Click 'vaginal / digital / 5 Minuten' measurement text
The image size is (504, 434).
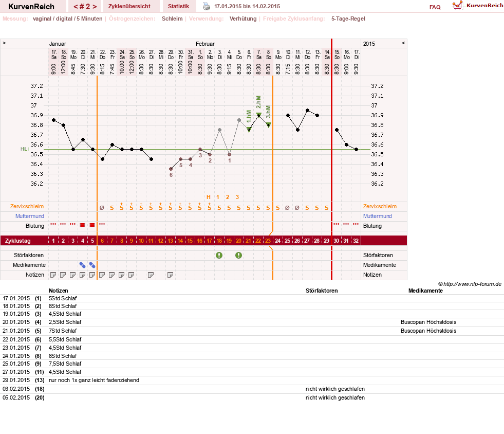coord(67,19)
